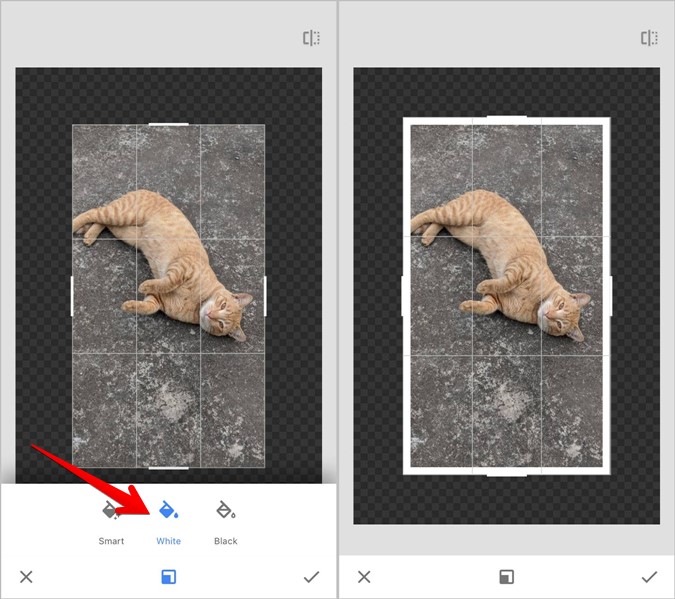The height and width of the screenshot is (599, 675).
Task: Click bottom expand handle in right screen
Action: pyautogui.click(x=507, y=475)
